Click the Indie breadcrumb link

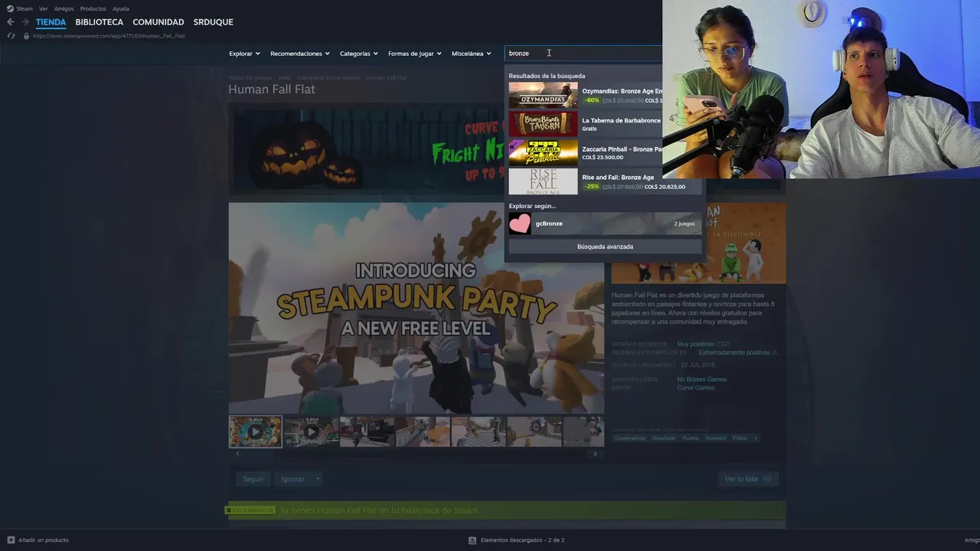284,78
